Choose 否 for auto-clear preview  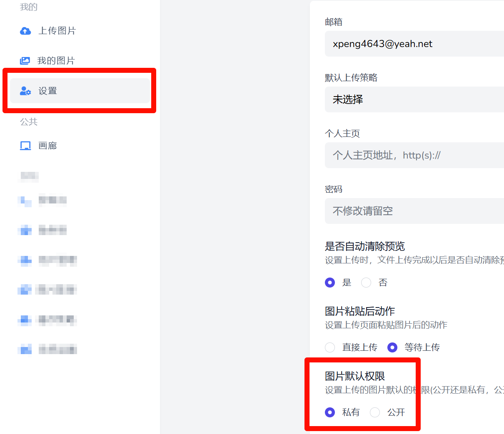click(366, 283)
